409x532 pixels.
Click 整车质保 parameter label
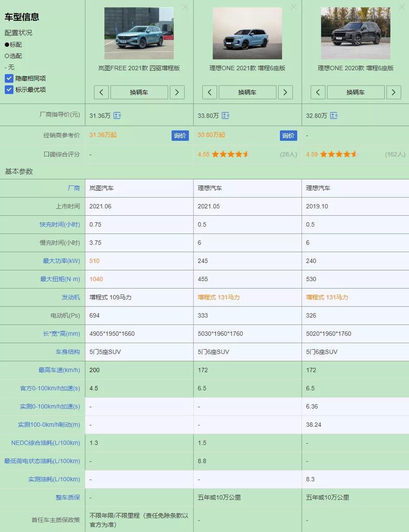68,497
